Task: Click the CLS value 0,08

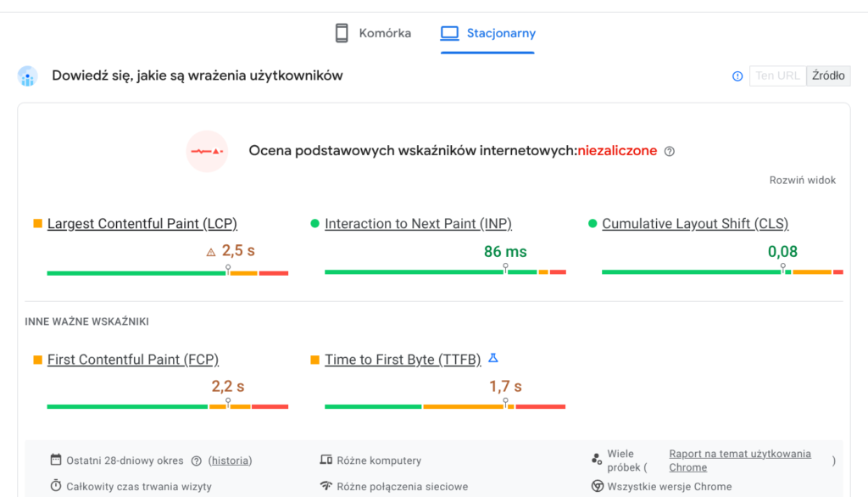Action: [x=782, y=252]
